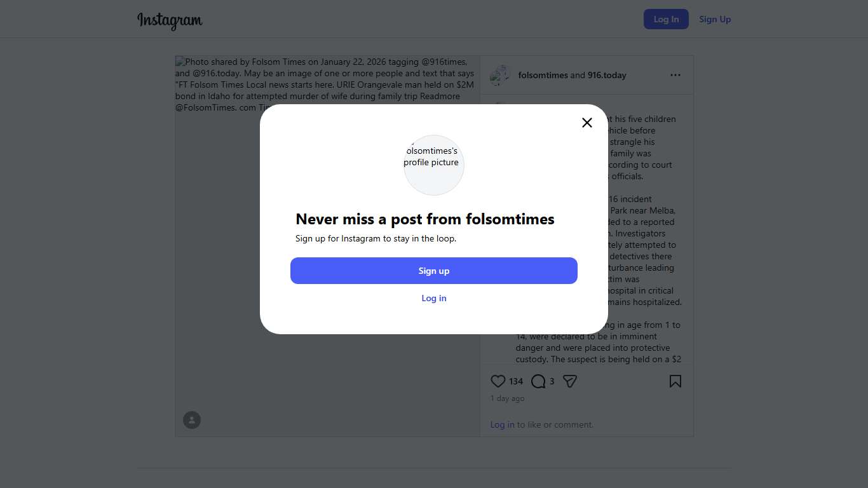Close the signup popup with the X
This screenshot has width=868, height=488.
point(587,123)
